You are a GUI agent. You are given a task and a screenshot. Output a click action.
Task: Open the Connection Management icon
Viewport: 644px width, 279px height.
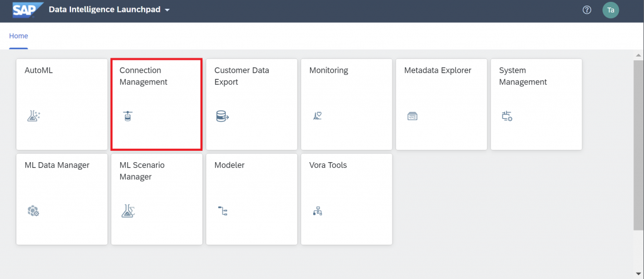[128, 116]
